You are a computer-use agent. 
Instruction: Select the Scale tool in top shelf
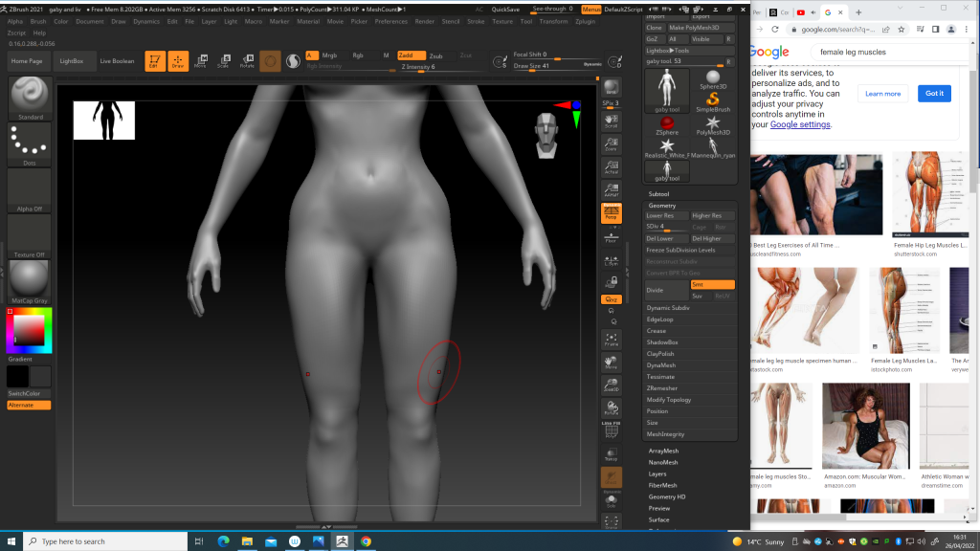pyautogui.click(x=224, y=61)
